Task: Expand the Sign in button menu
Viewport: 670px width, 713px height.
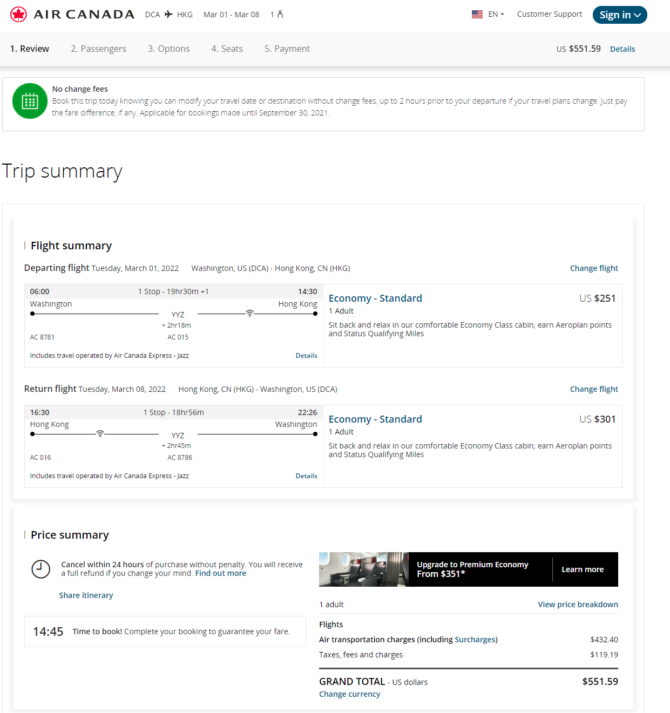Action: 620,15
